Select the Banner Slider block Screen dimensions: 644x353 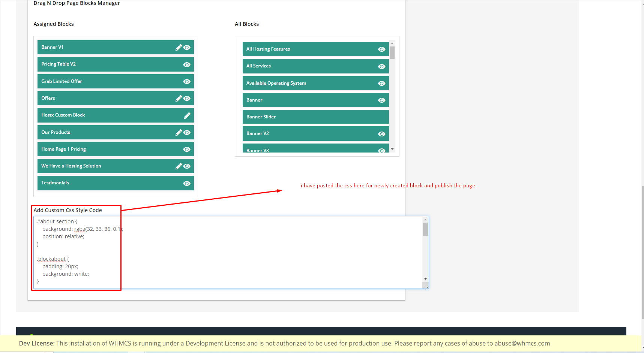(316, 117)
